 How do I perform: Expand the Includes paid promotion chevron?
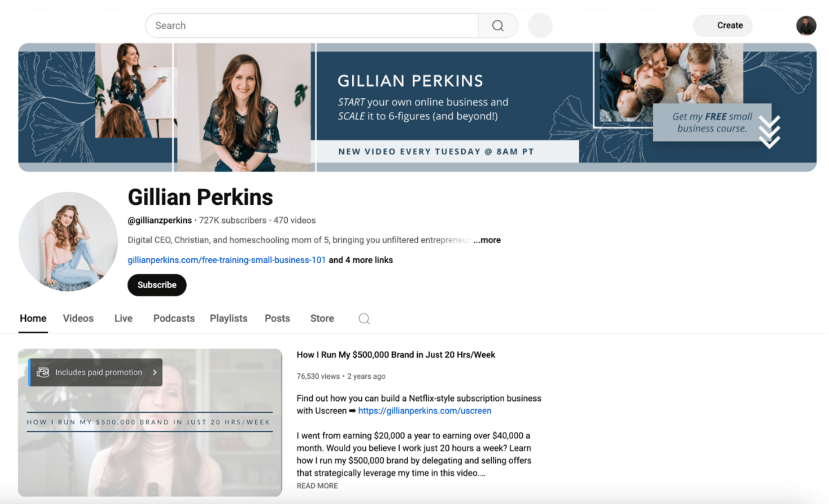pos(155,372)
